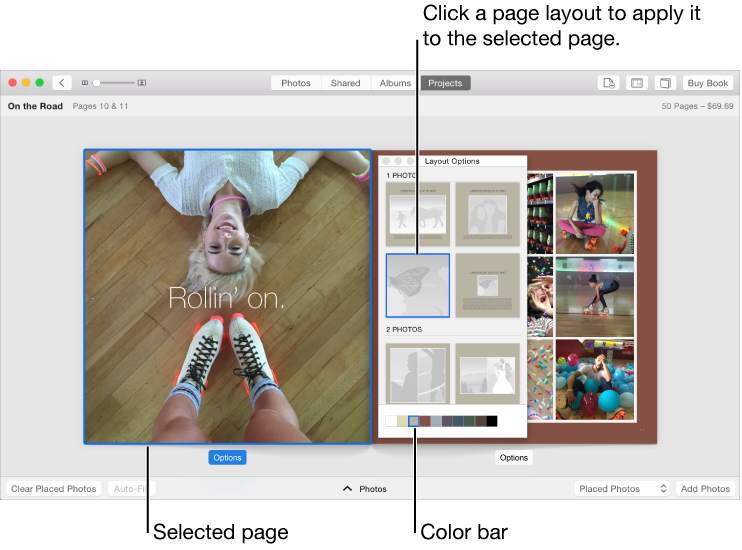
Task: Choose the reddish-brown color swatch
Action: point(425,421)
